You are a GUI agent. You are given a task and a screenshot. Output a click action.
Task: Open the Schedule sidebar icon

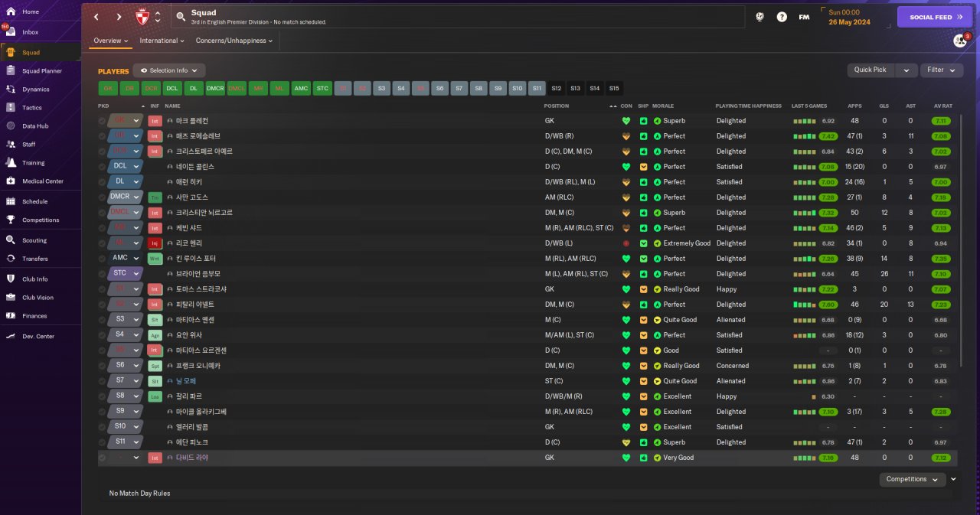[x=11, y=201]
